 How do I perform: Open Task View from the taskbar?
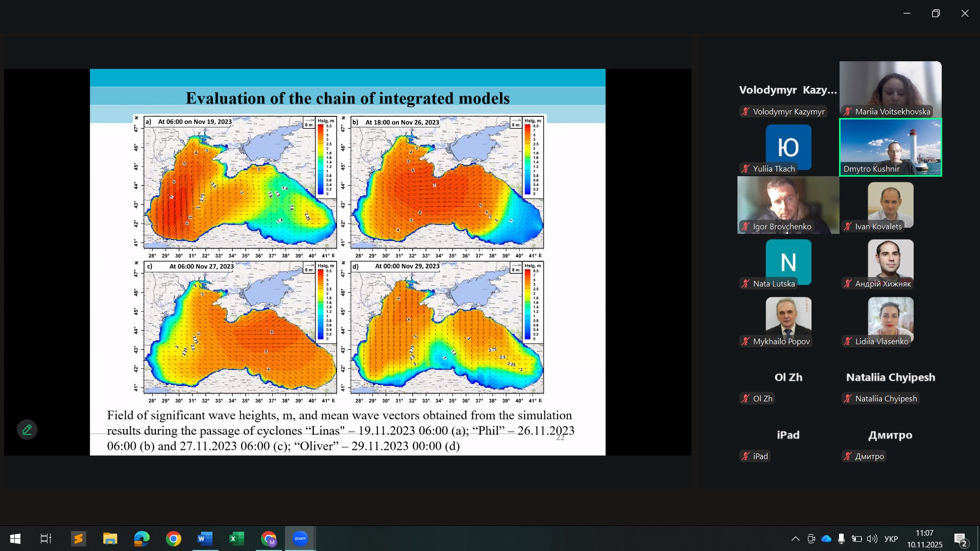(x=46, y=539)
